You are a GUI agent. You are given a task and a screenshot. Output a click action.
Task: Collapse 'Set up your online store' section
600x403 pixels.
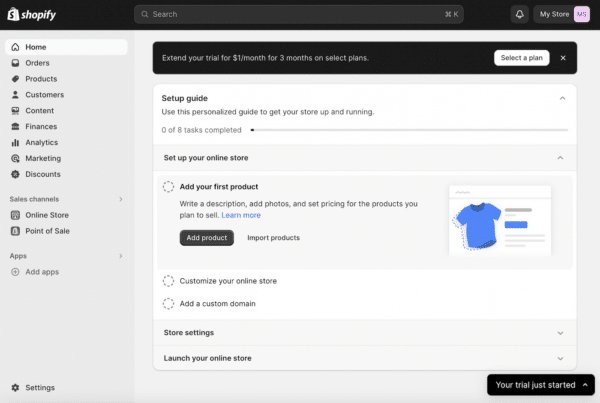tap(560, 158)
